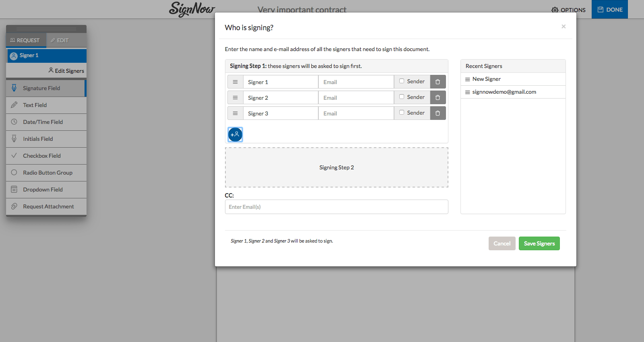644x342 pixels.
Task: Focus the Signer 2 email field
Action: (x=356, y=97)
